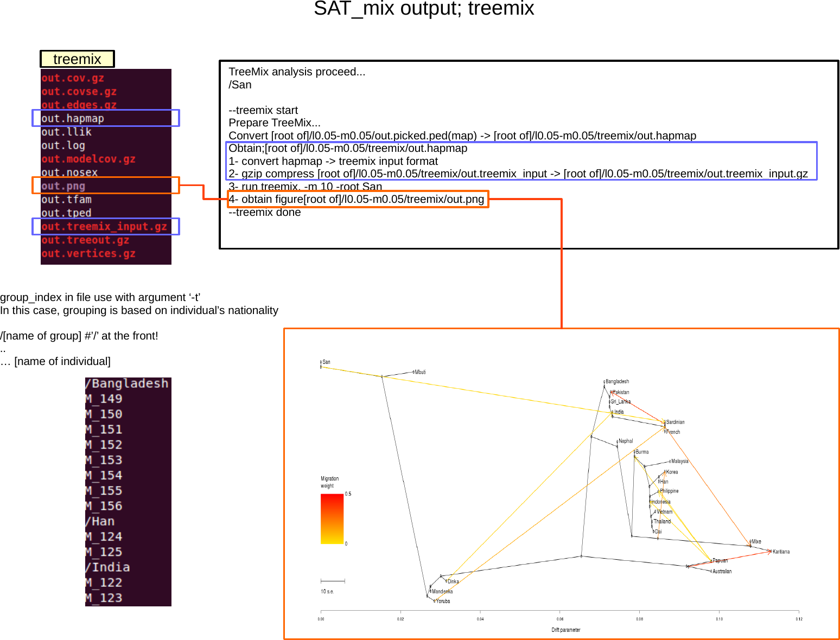This screenshot has width=840, height=640.
Task: Click the out.nosex file name
Action: [69, 172]
